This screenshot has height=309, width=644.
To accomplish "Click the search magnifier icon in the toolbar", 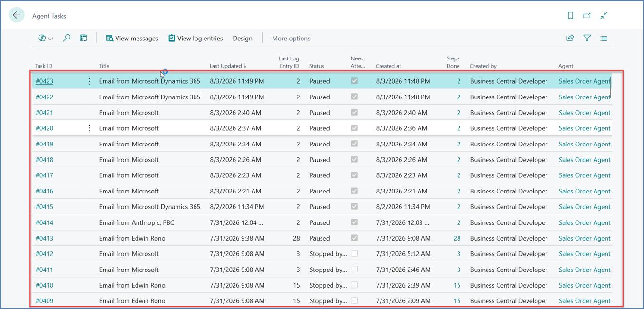I will [67, 38].
